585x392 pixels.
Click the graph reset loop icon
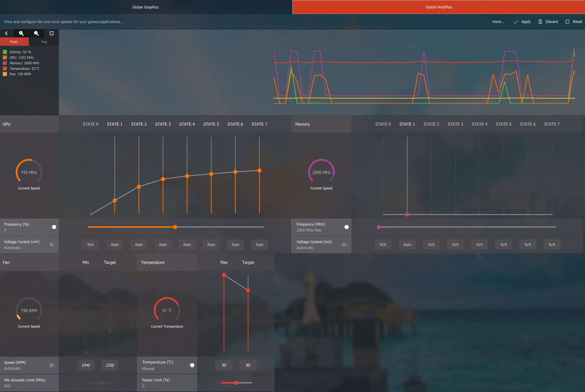tap(51, 33)
